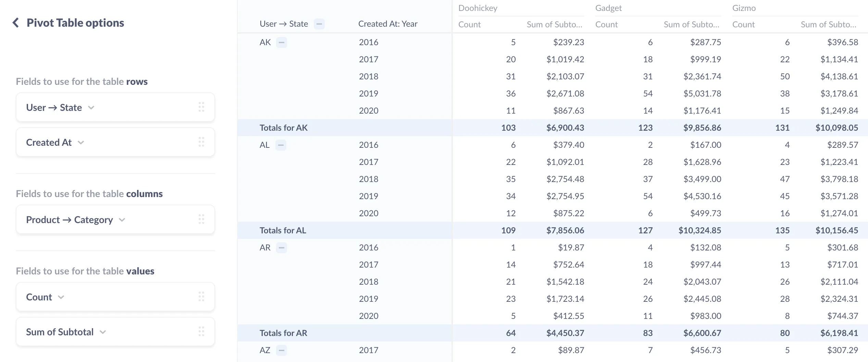This screenshot has width=868, height=362.
Task: Click the Doohickey column group header
Action: point(478,8)
